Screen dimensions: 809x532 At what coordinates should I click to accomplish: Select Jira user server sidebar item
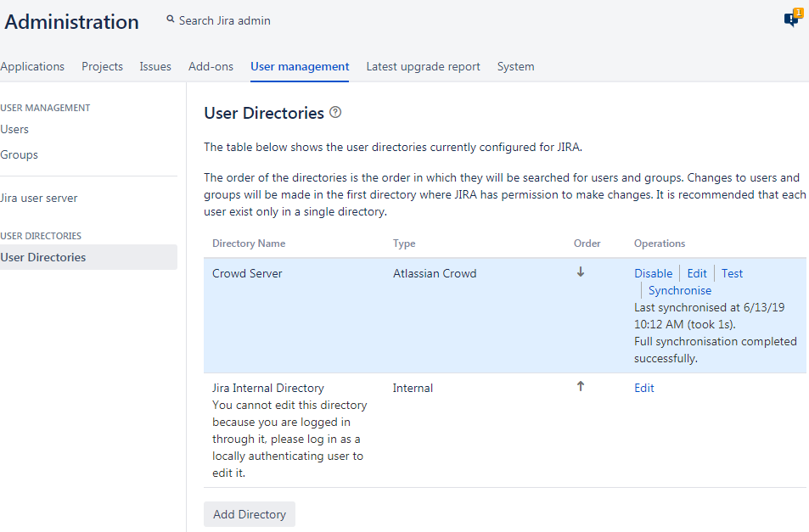point(39,198)
